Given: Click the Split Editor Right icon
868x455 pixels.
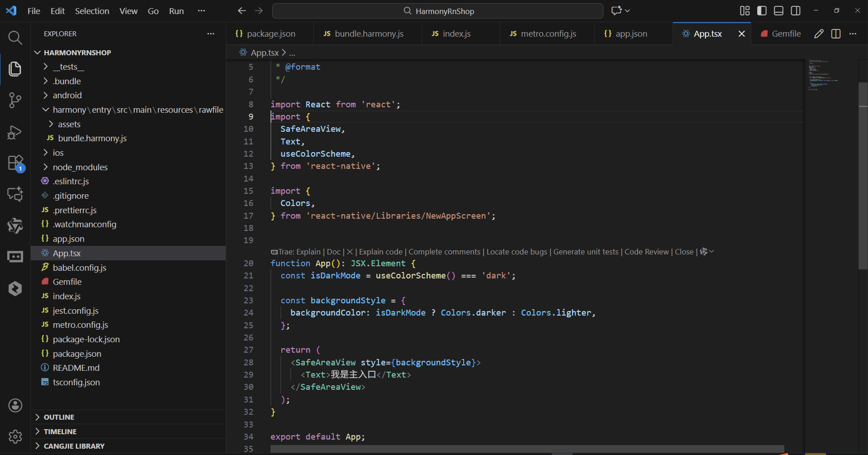Looking at the screenshot, I should point(836,34).
